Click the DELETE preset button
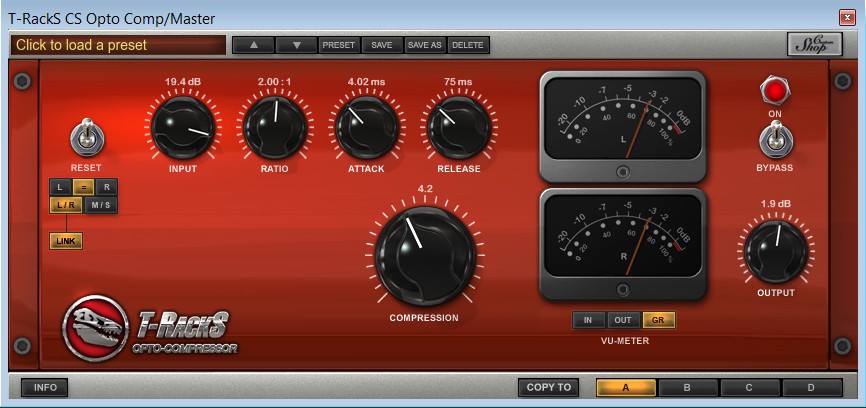Viewport: 866px width, 408px height. coord(468,45)
